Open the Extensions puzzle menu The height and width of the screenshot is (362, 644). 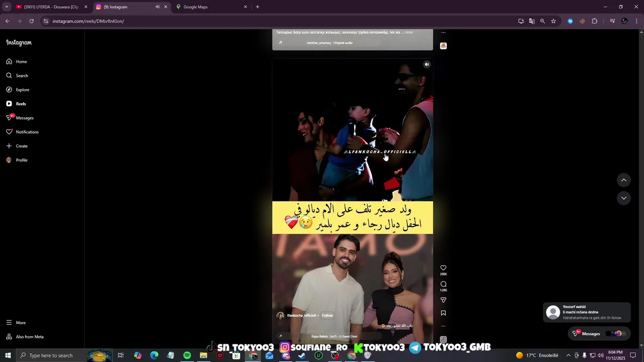[594, 21]
